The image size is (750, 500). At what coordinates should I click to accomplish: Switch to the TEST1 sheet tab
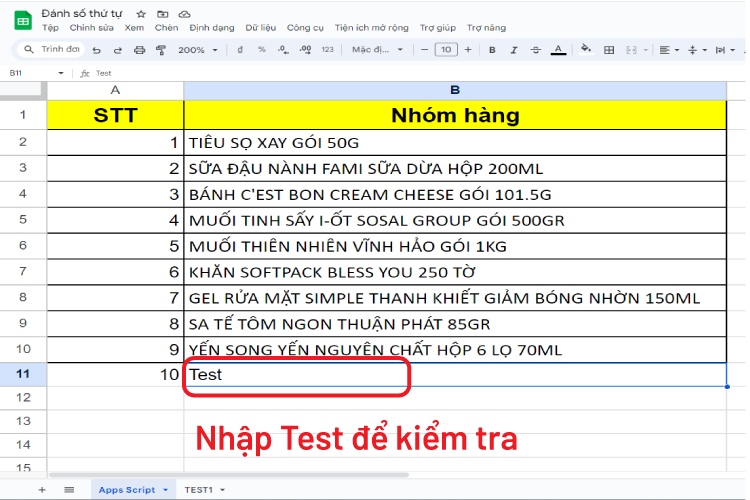tap(199, 489)
